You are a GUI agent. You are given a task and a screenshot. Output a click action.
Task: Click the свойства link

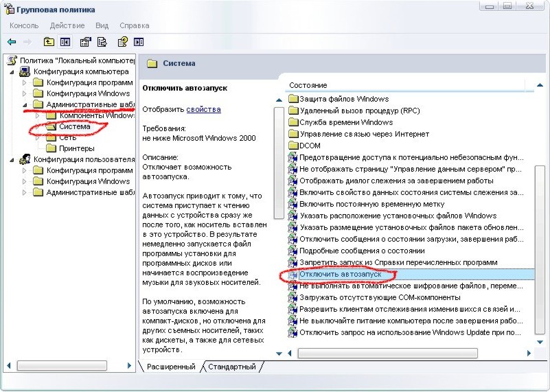[x=203, y=109]
